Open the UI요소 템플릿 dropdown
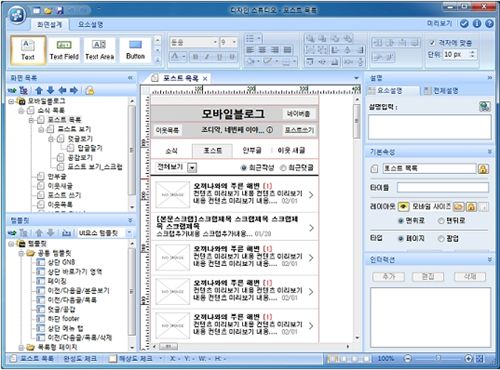The height and width of the screenshot is (370, 500). tap(129, 233)
